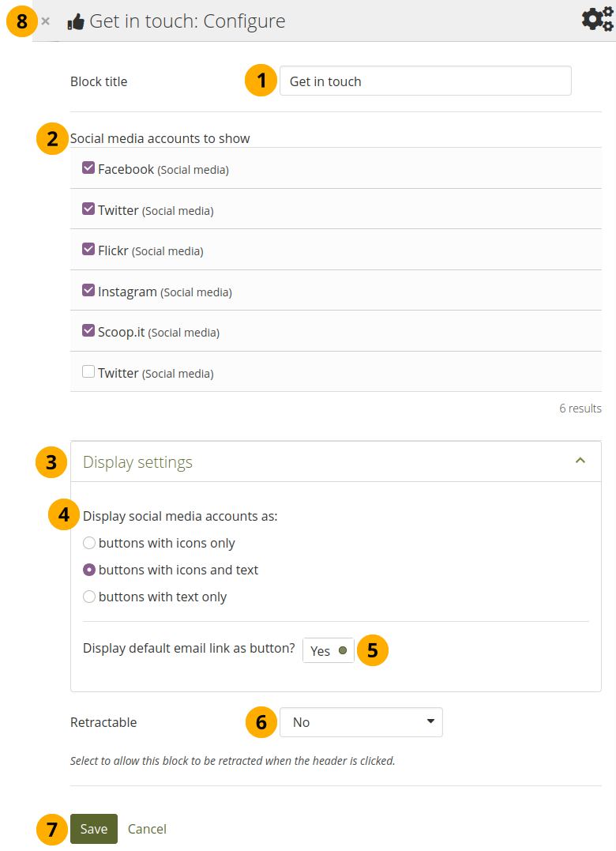This screenshot has height=851, width=616.
Task: Click the gears configuration icon
Action: pos(596,20)
